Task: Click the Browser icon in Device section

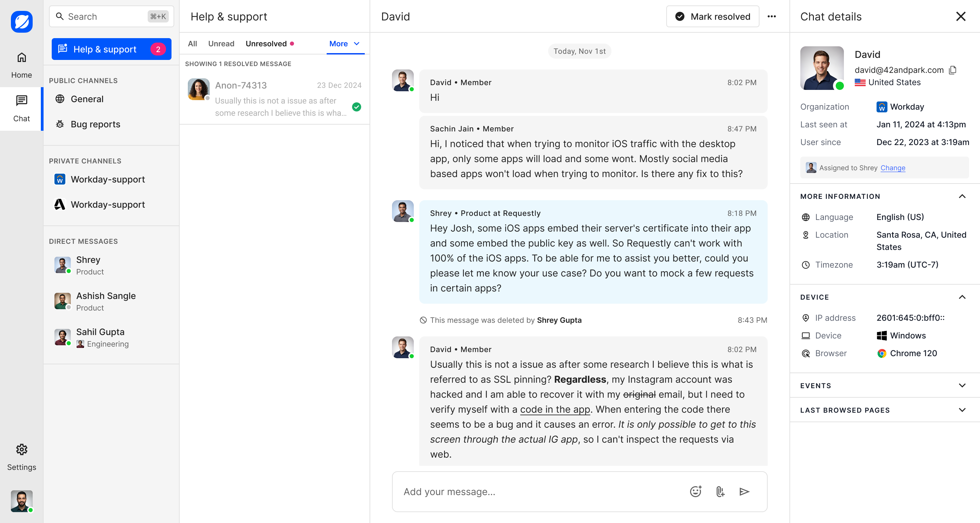Action: pyautogui.click(x=805, y=354)
